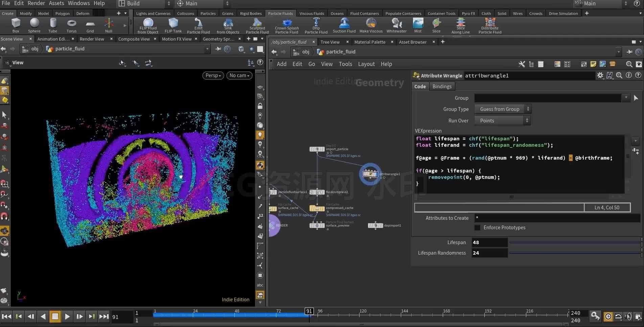Select the FLIP Fluid from Object shelf tool
Screen dimensions: 644x327
tap(148, 26)
